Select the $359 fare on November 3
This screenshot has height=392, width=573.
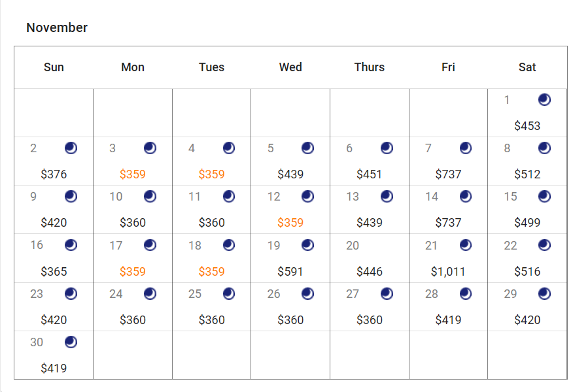tap(133, 174)
